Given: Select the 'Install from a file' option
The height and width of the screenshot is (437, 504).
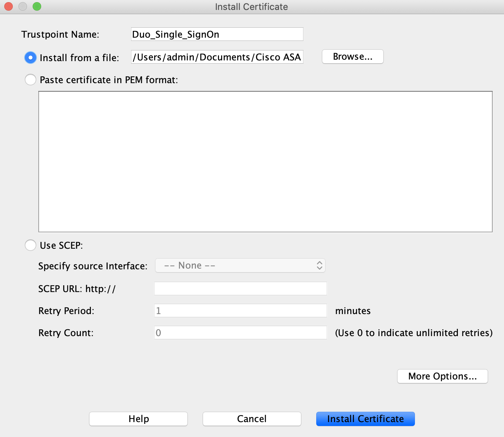Looking at the screenshot, I should click(x=30, y=58).
